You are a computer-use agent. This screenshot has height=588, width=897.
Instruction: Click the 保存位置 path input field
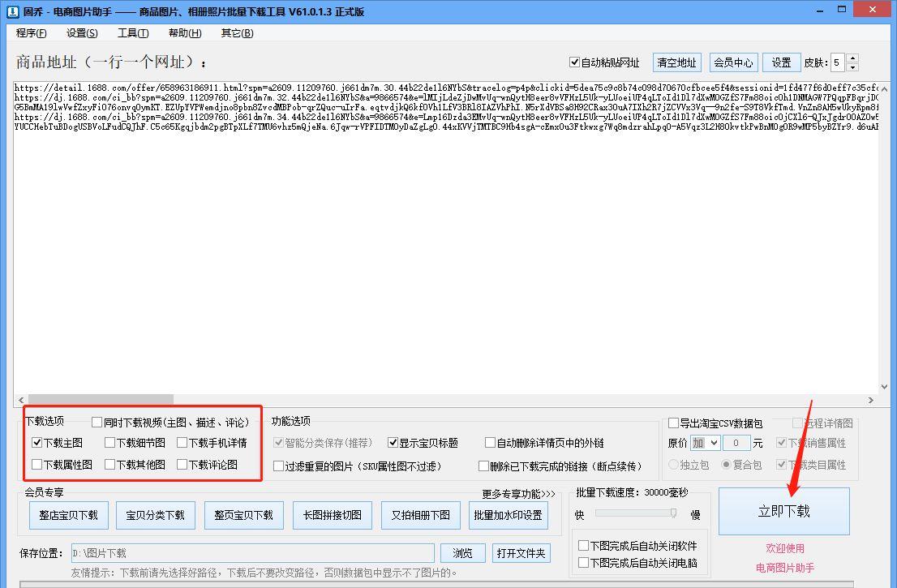coord(252,553)
